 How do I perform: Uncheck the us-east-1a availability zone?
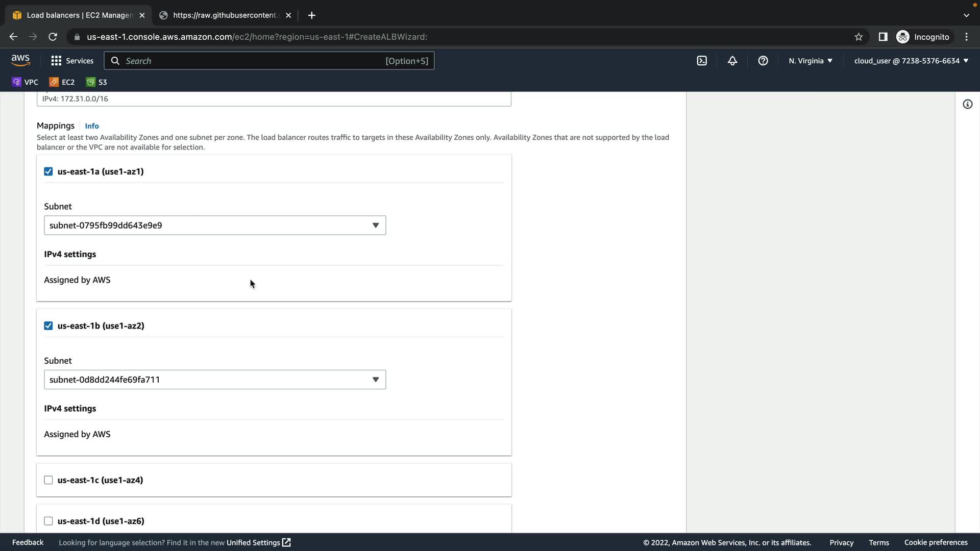pyautogui.click(x=48, y=171)
